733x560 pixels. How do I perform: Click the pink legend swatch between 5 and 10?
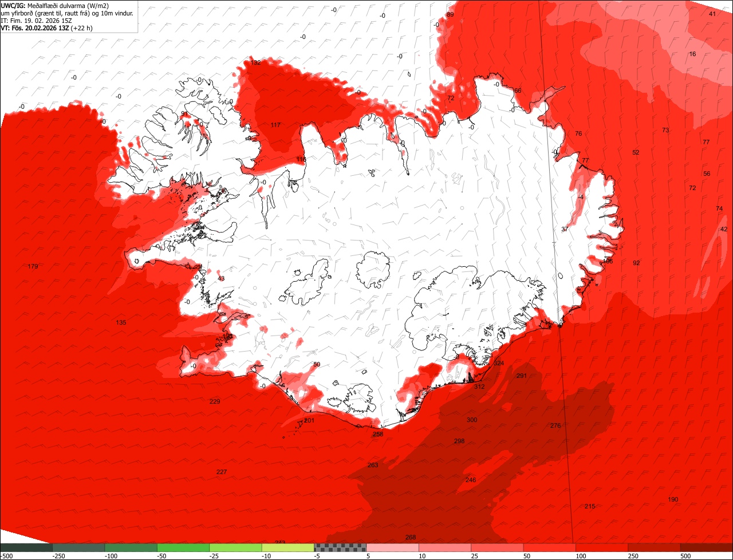coord(393,547)
